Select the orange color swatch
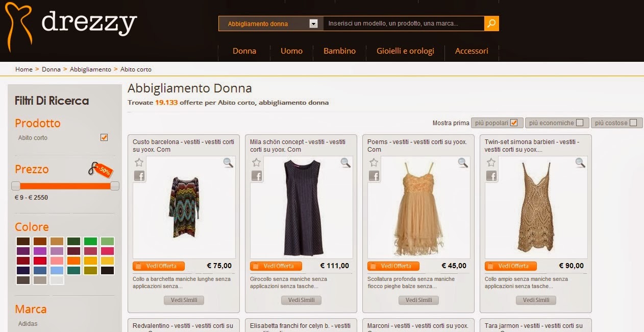This screenshot has height=332, width=644. (73, 261)
